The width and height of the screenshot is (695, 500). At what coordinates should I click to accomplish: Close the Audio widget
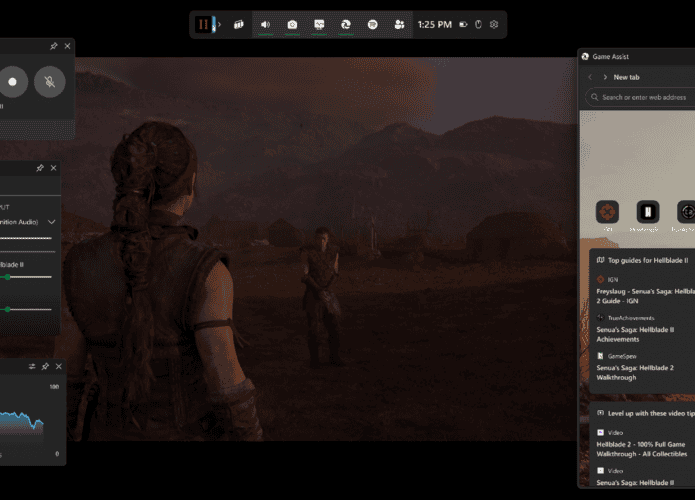54,168
